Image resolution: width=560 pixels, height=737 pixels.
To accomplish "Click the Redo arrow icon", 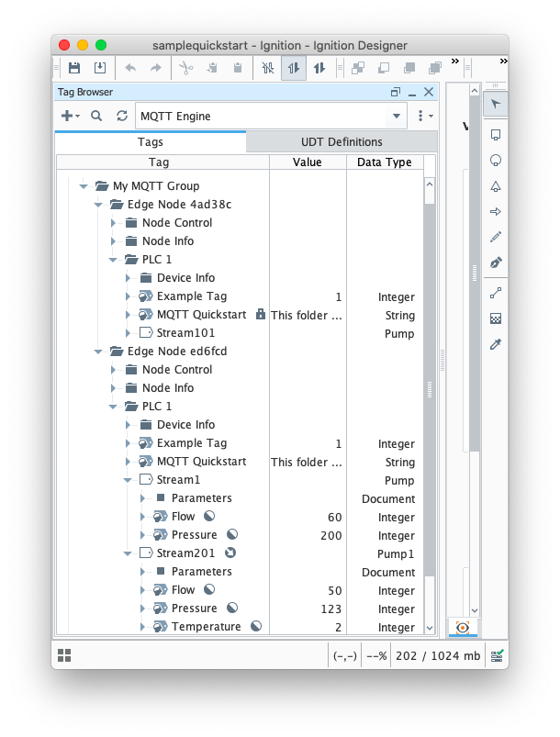I will pos(156,68).
